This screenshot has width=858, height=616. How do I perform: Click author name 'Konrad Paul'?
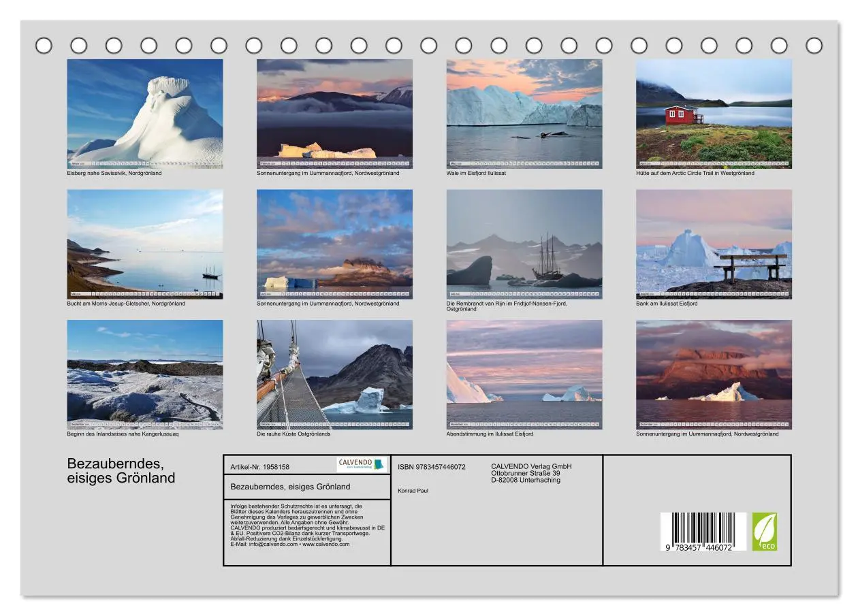pos(413,490)
